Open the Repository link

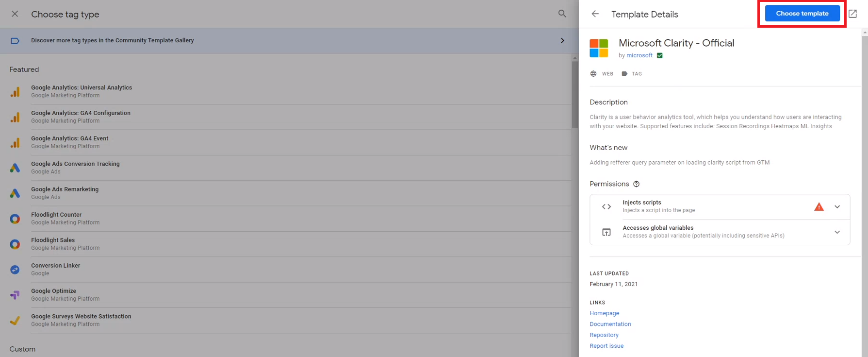(x=604, y=335)
